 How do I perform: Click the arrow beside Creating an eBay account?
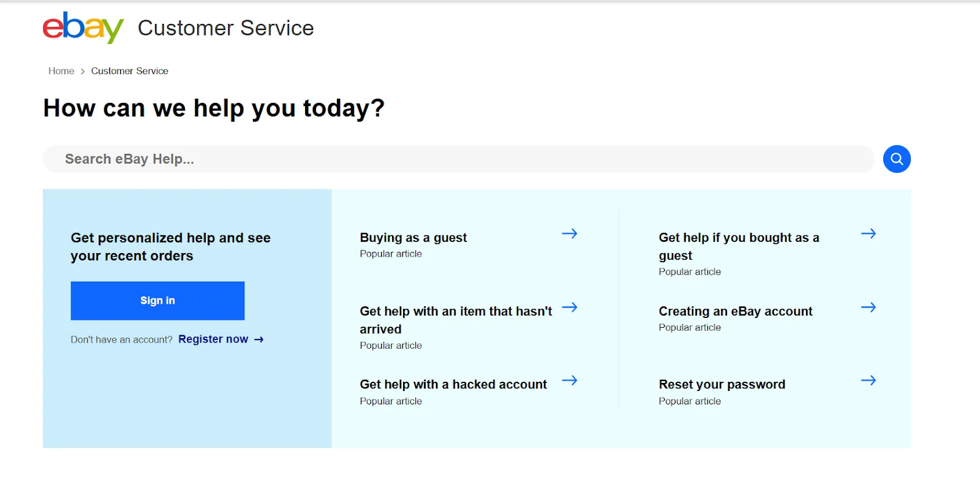869,308
